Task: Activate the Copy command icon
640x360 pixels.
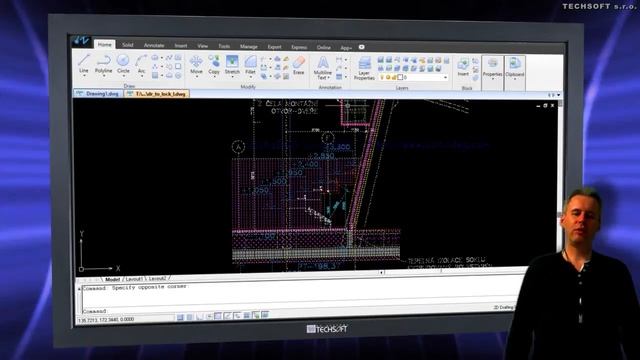Action: click(214, 62)
